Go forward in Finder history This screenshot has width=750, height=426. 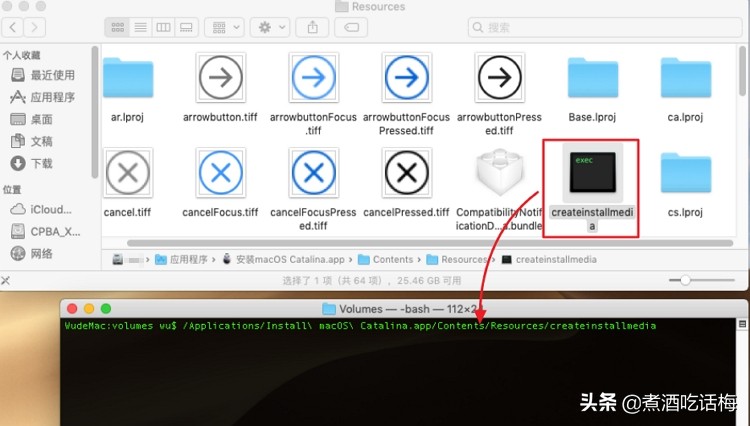34,27
